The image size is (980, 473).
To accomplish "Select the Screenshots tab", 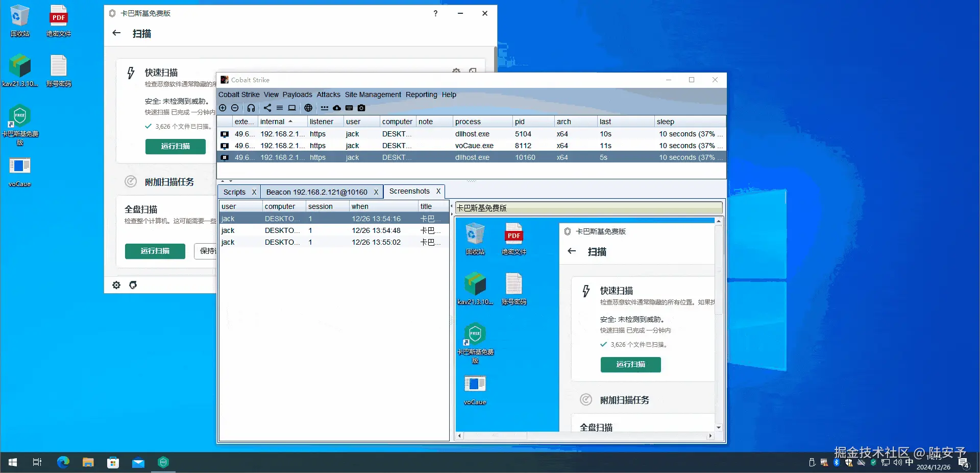I will pyautogui.click(x=409, y=191).
